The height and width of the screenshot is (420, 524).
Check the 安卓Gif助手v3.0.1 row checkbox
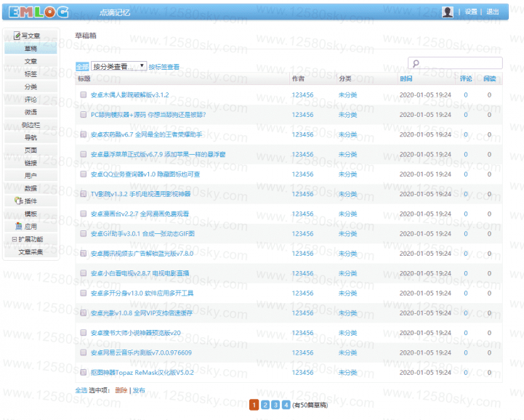coord(83,233)
